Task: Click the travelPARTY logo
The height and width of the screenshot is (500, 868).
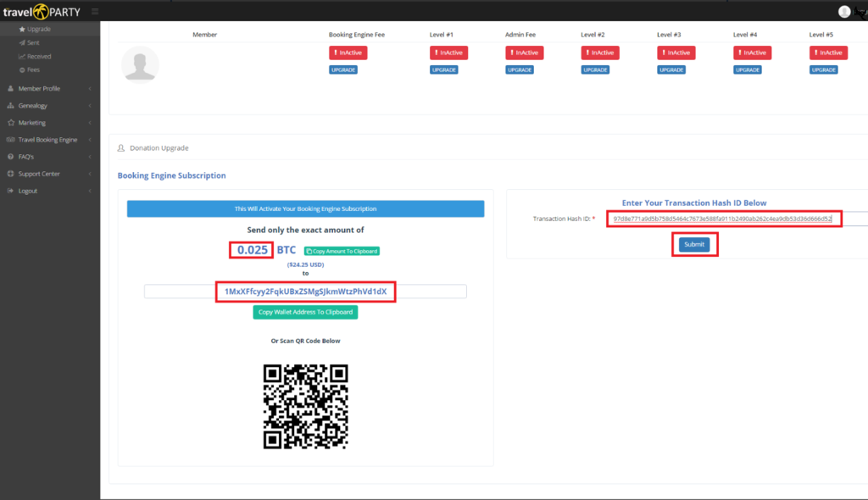Action: tap(42, 11)
